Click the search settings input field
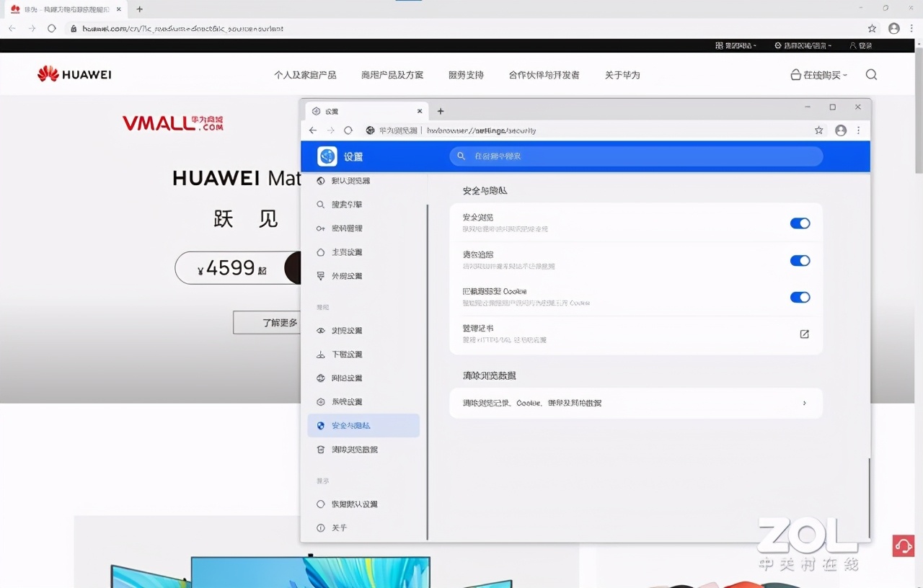The width and height of the screenshot is (923, 588). point(636,156)
